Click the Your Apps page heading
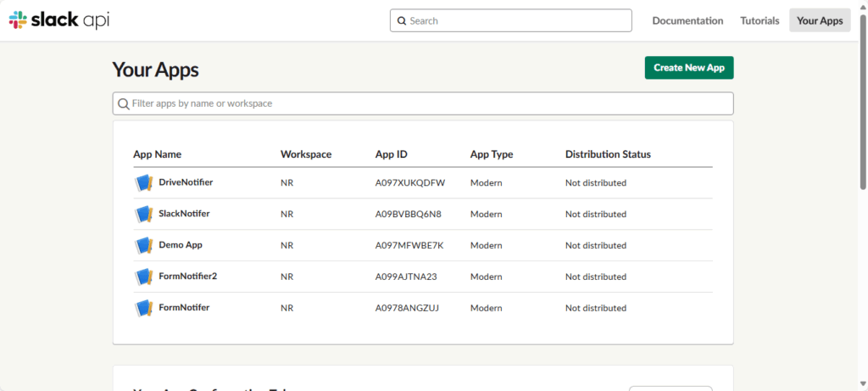This screenshot has height=391, width=868. 156,70
